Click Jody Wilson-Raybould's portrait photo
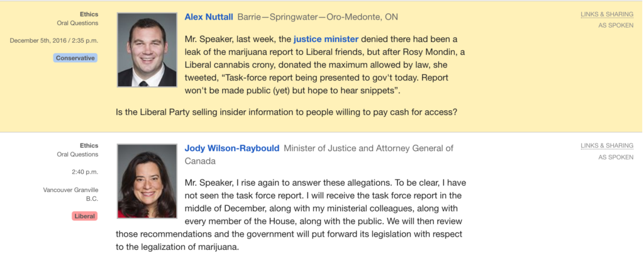 click(147, 181)
